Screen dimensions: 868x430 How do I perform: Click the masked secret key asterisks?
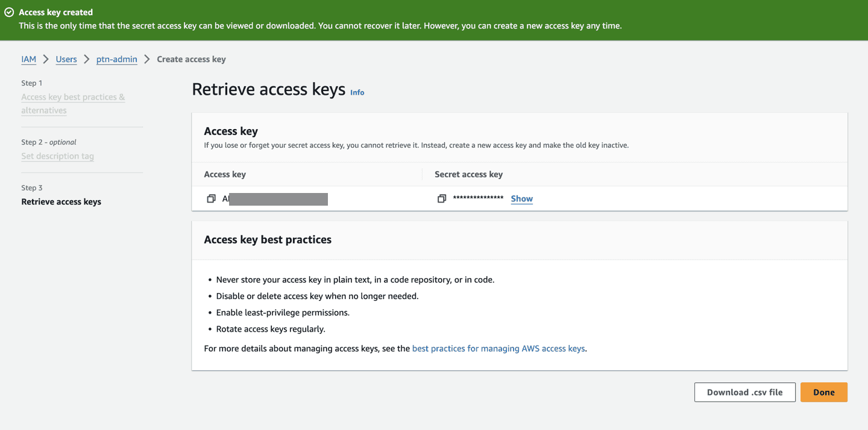point(478,198)
